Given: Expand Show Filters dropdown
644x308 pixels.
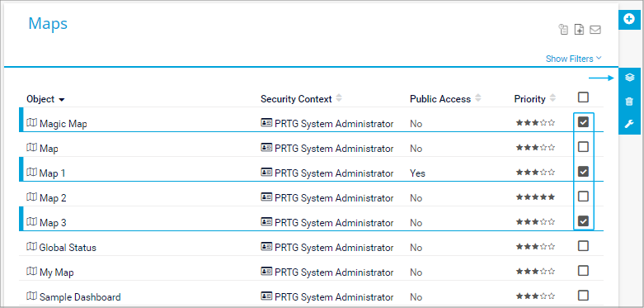Looking at the screenshot, I should [x=573, y=59].
